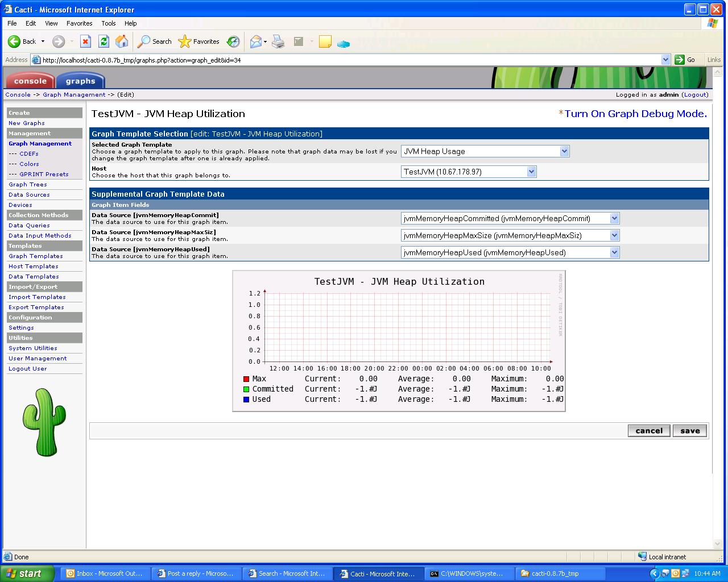The height and width of the screenshot is (582, 728).
Task: Click the green Committed legend swatch
Action: (x=246, y=389)
